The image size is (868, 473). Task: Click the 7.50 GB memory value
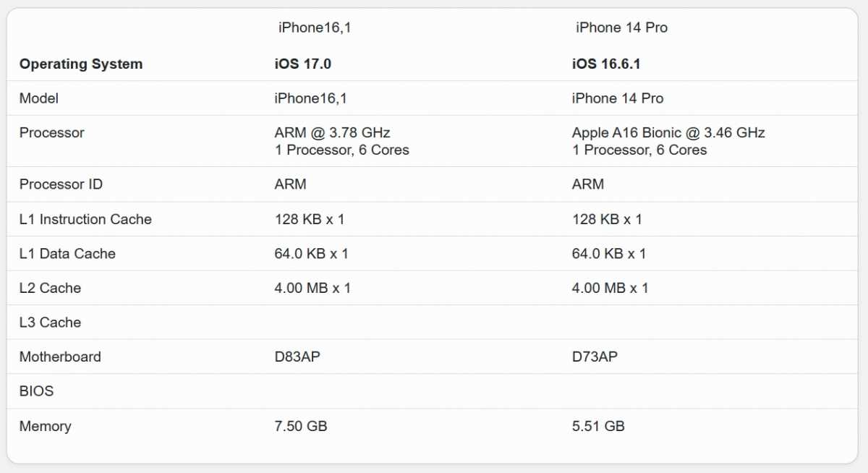[301, 426]
